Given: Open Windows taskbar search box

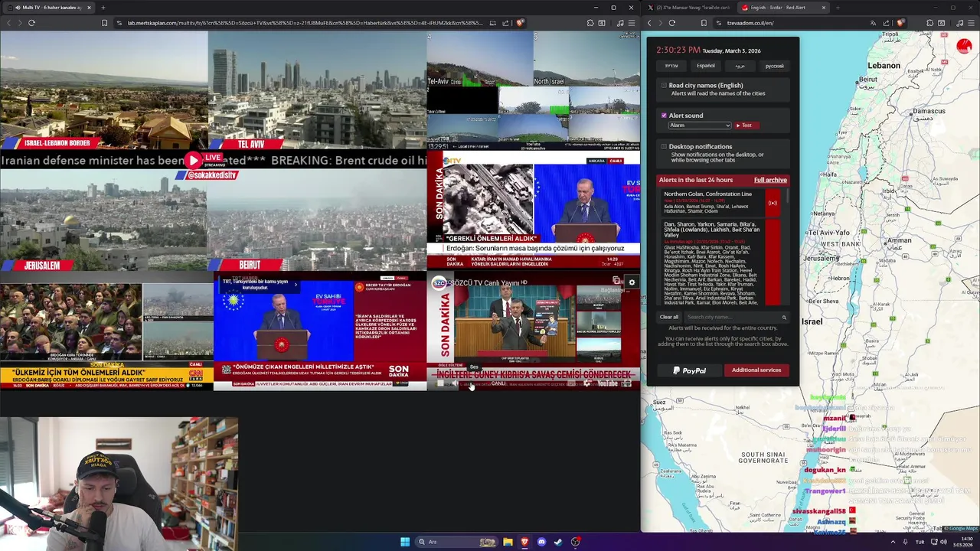Looking at the screenshot, I should (x=457, y=542).
